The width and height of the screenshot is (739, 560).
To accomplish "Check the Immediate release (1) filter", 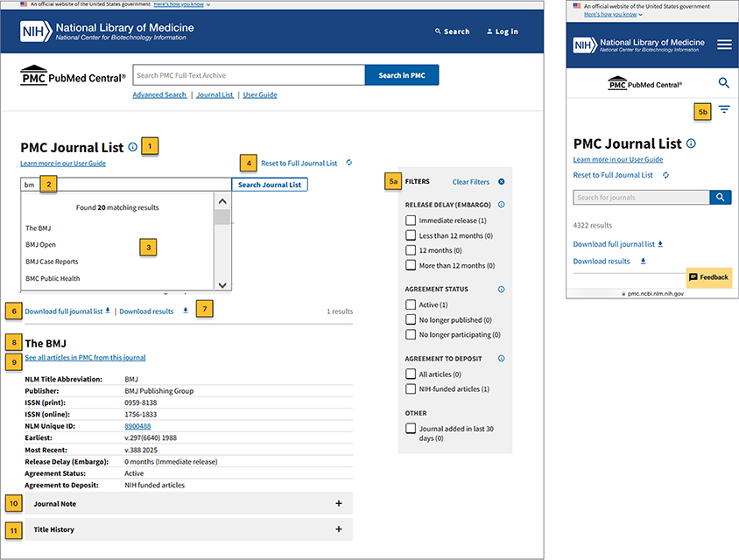I will click(411, 220).
